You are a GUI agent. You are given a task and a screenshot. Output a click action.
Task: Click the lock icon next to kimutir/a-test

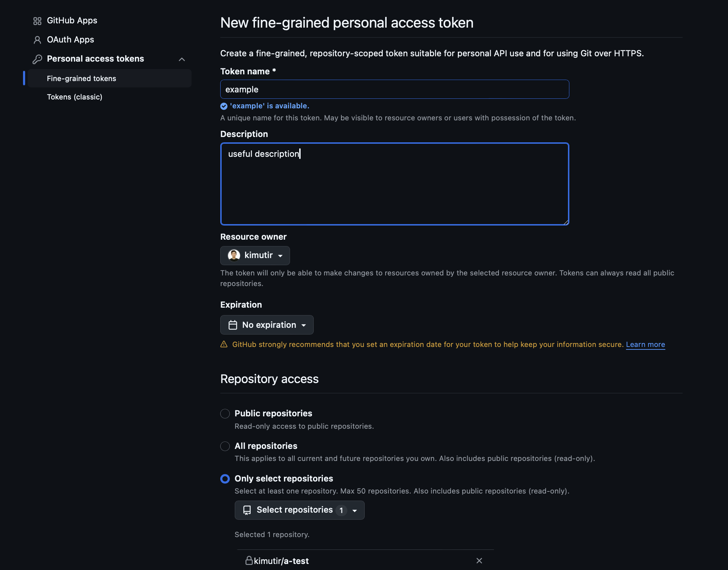click(x=249, y=560)
